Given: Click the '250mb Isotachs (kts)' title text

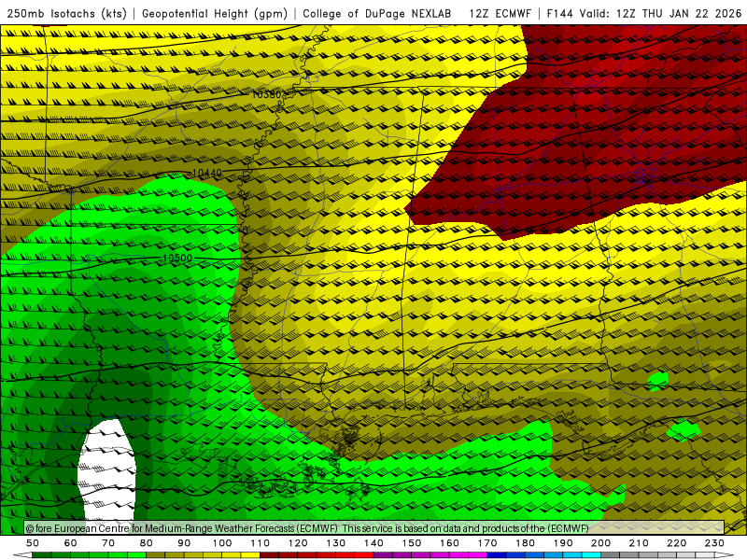Looking at the screenshot, I should (x=66, y=13).
